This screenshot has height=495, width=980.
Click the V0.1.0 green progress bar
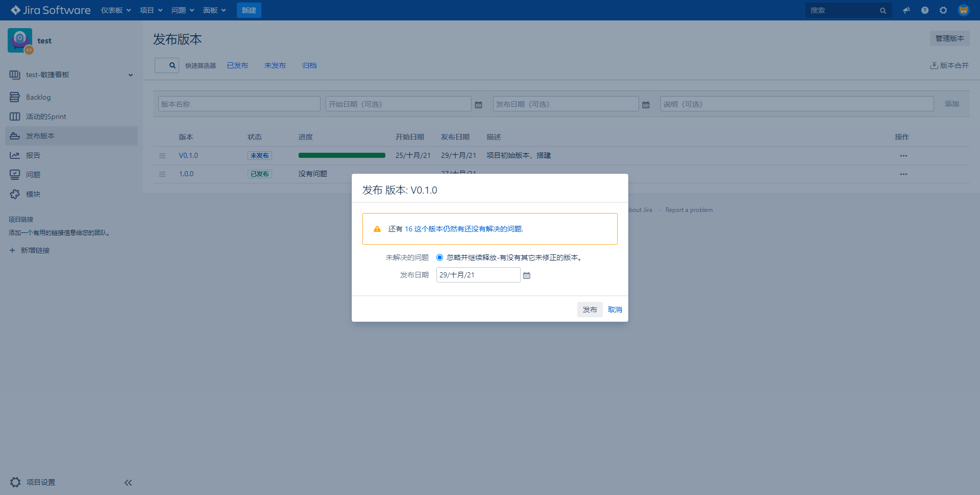click(342, 155)
